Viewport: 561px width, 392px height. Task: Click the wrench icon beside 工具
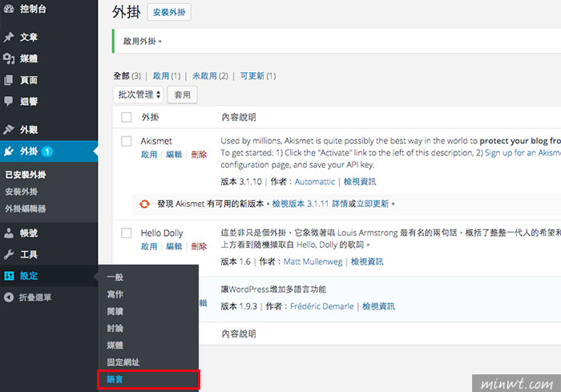pyautogui.click(x=9, y=255)
